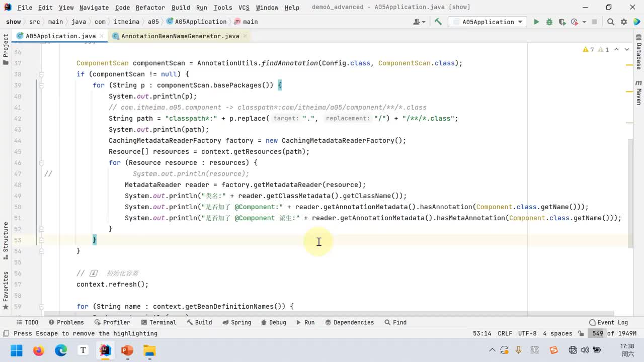Open the Build tool window at bottom
The image size is (644, 362).
coord(199,322)
